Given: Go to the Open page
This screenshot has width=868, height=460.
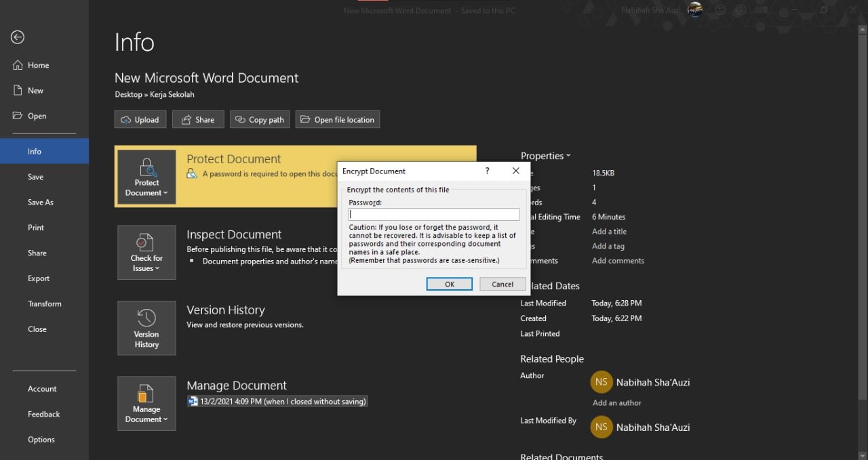Looking at the screenshot, I should (x=37, y=116).
